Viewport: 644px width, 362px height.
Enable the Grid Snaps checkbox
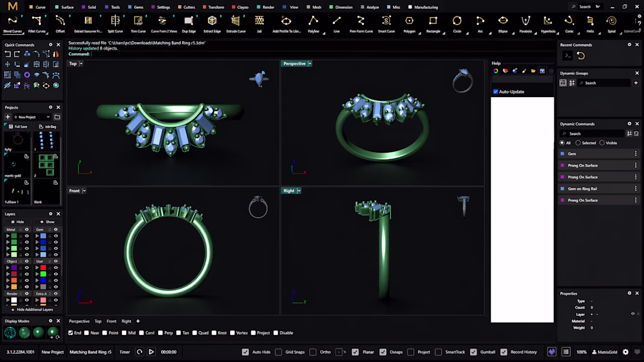(279, 352)
